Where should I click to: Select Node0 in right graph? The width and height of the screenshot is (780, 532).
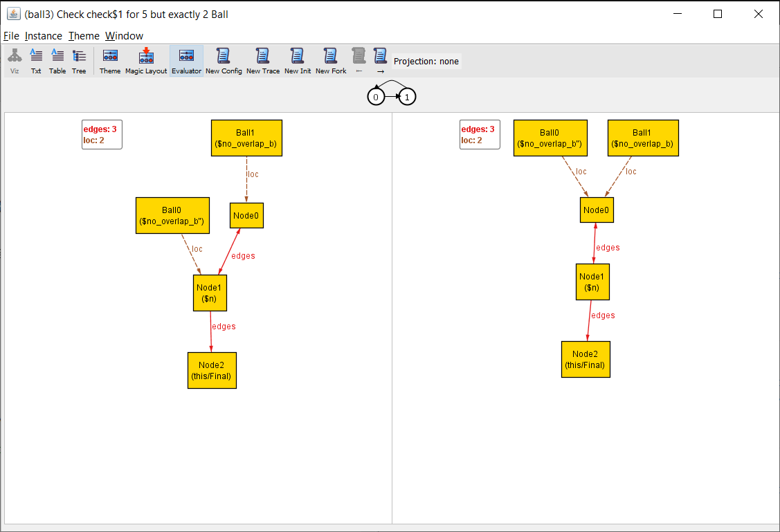coord(597,210)
